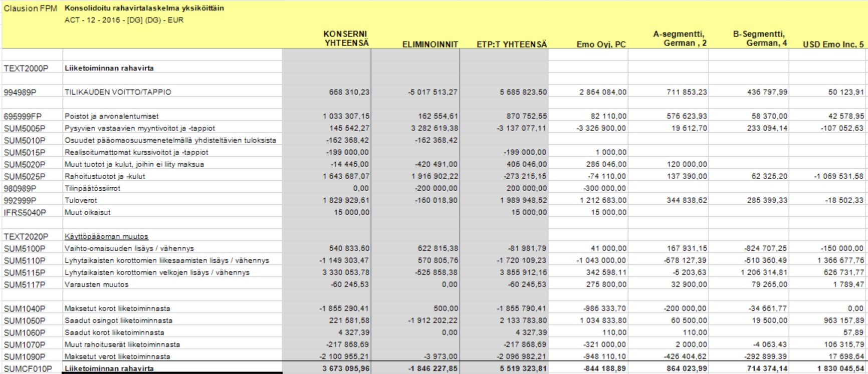Select Muut rahoituserät liiketoiminnasta row label
The image size is (868, 374).
coord(122,344)
